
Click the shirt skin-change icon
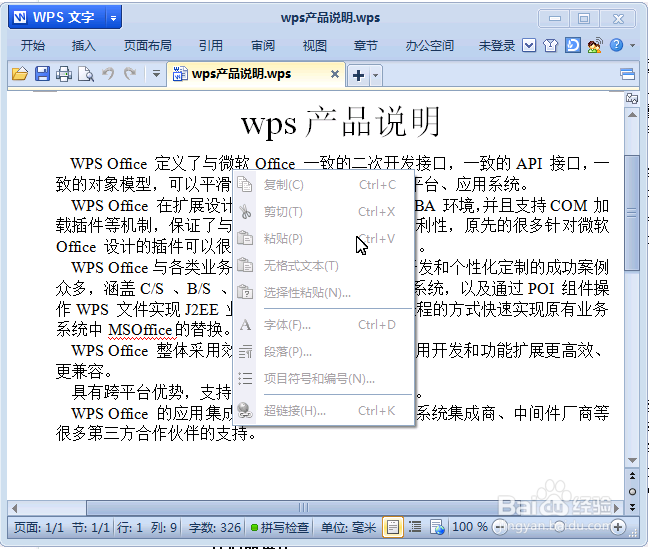(x=550, y=45)
